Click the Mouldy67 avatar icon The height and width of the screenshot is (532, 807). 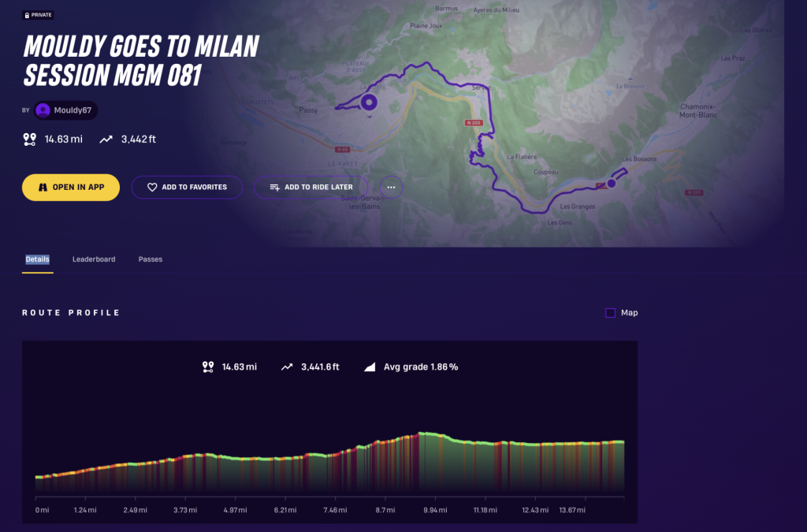(x=43, y=110)
